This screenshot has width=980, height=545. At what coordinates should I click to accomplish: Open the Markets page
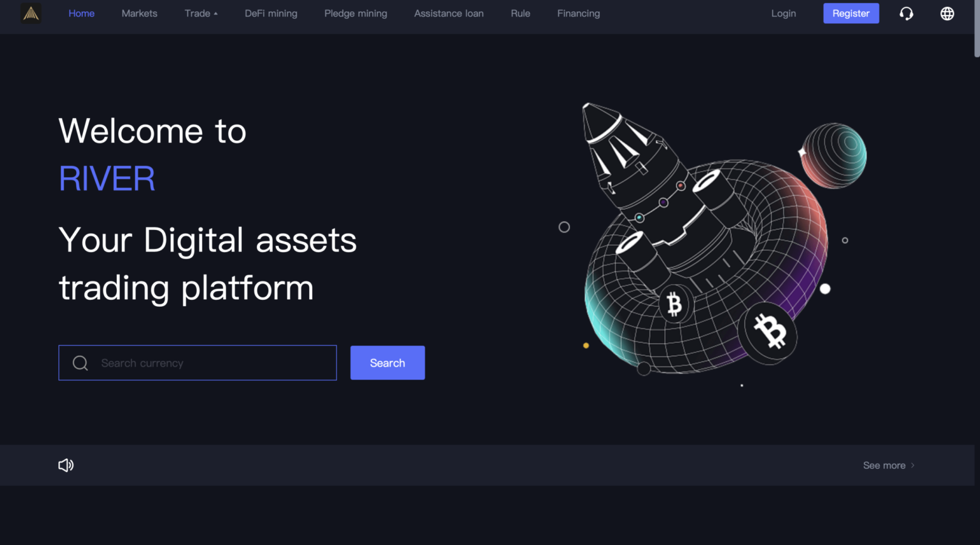pyautogui.click(x=139, y=13)
